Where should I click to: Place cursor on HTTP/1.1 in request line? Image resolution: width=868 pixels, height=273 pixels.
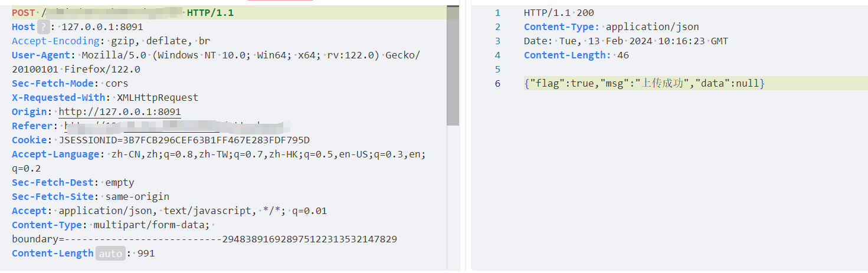210,12
